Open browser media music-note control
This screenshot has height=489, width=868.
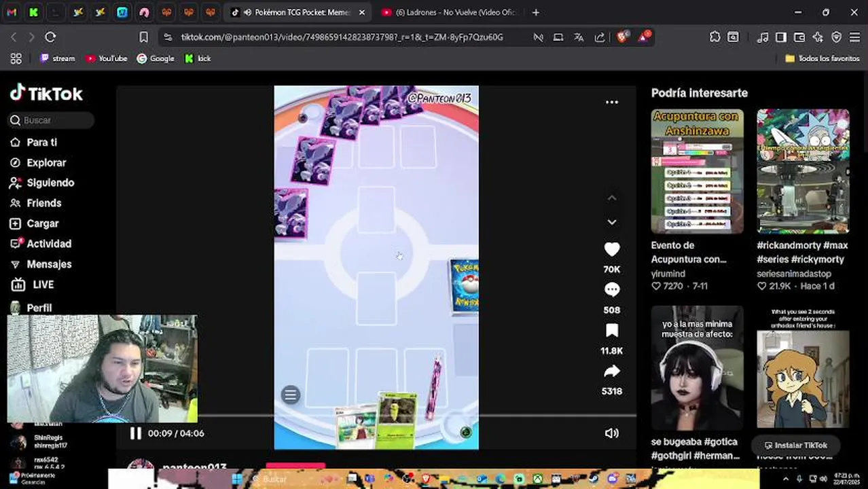763,37
